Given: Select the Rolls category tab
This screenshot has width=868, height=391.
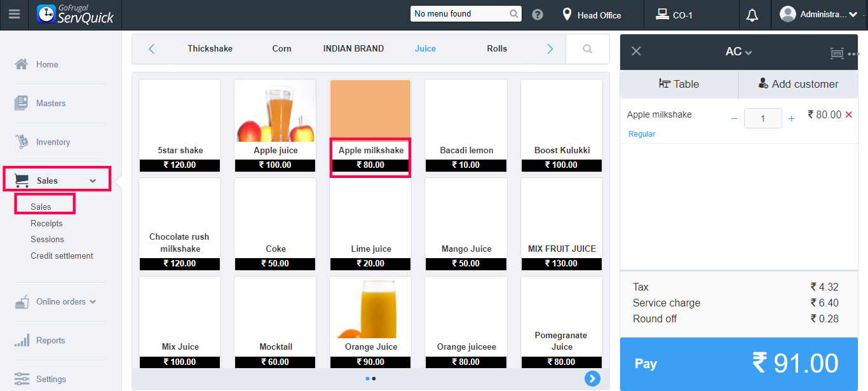Looking at the screenshot, I should click(497, 49).
